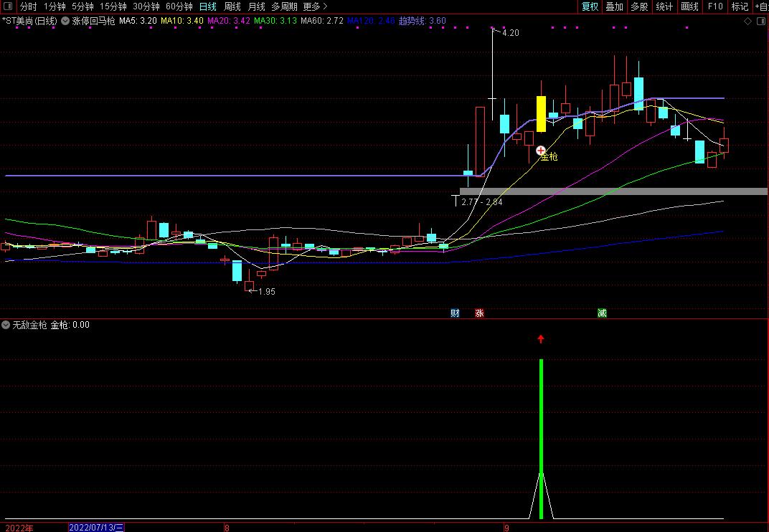Switch to the 周线 weekly tab
The width and height of the screenshot is (769, 532).
pos(232,6)
